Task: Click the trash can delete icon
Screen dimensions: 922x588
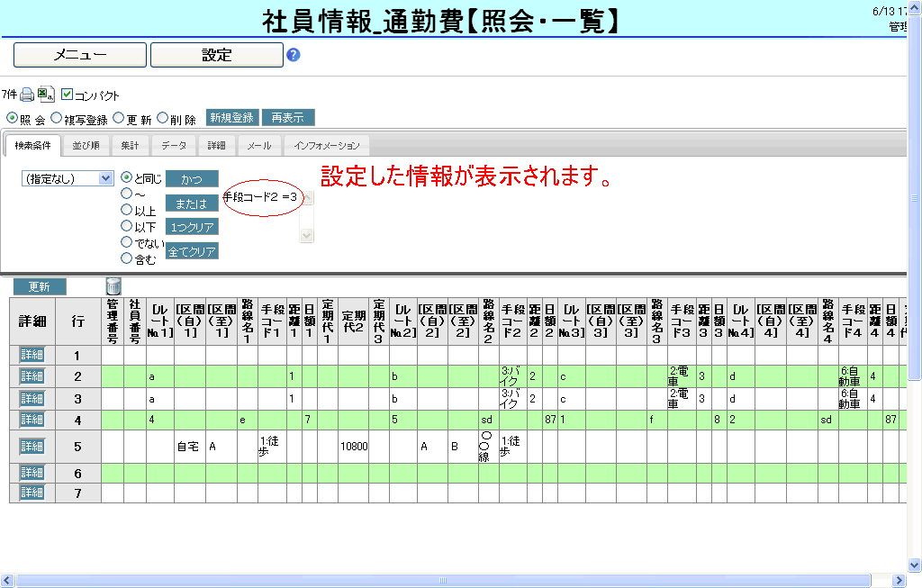Action: [113, 285]
